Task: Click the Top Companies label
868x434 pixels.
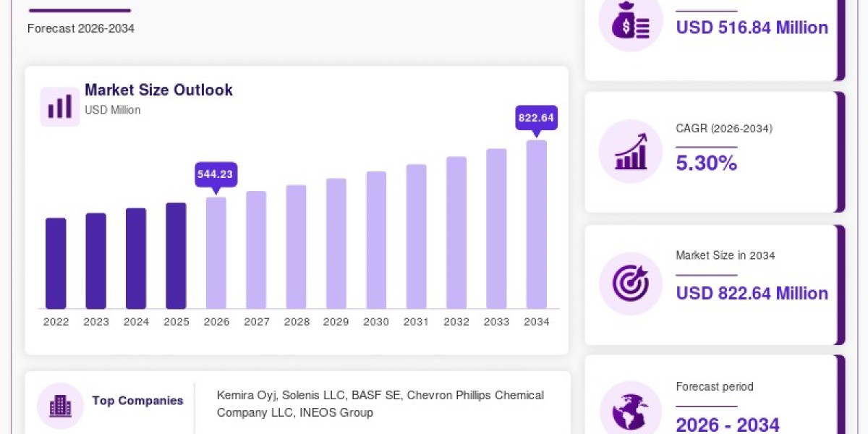Action: coord(137,401)
